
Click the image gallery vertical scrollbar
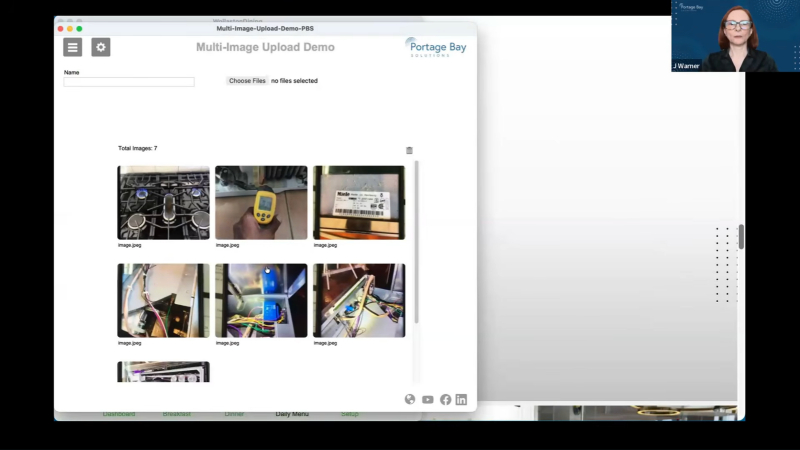pyautogui.click(x=416, y=242)
